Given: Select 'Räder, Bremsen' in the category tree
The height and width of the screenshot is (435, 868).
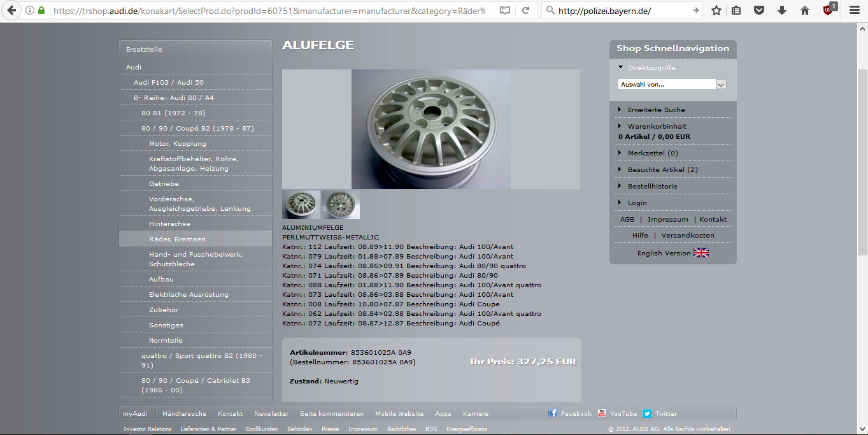Looking at the screenshot, I should [x=177, y=239].
